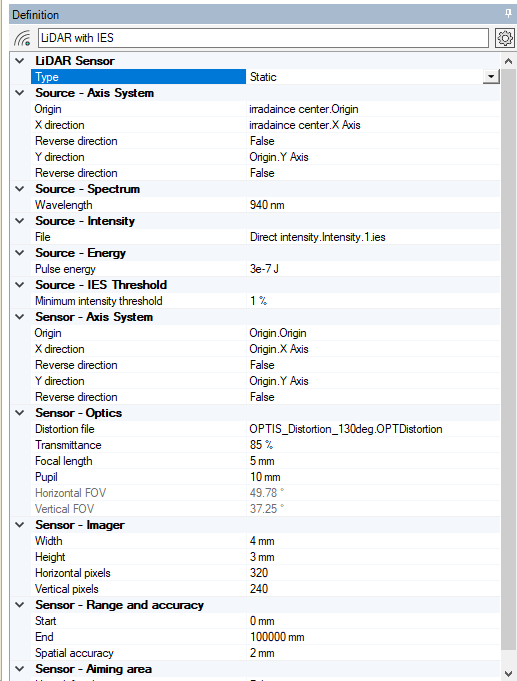The height and width of the screenshot is (681, 517).
Task: Click the scroll down arrow at panel bottom
Action: [508, 674]
